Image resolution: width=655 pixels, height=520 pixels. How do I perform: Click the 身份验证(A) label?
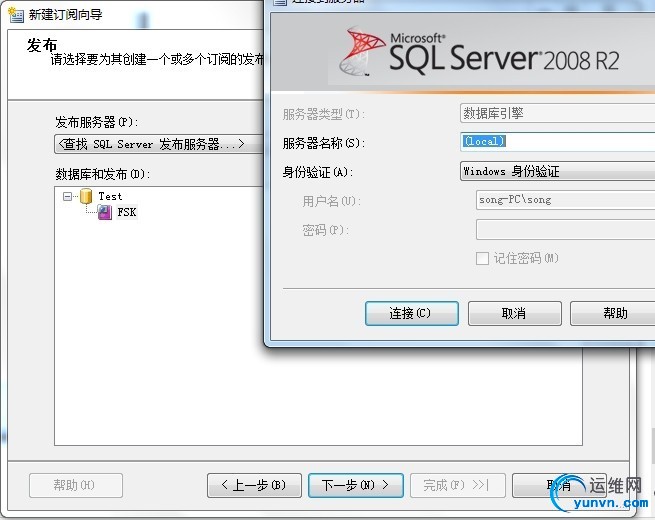(x=317, y=172)
